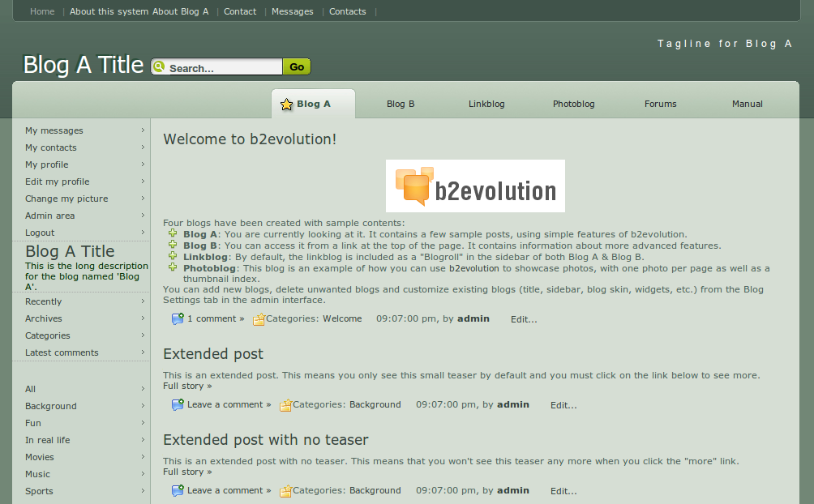Open Messages in top menu

(292, 11)
